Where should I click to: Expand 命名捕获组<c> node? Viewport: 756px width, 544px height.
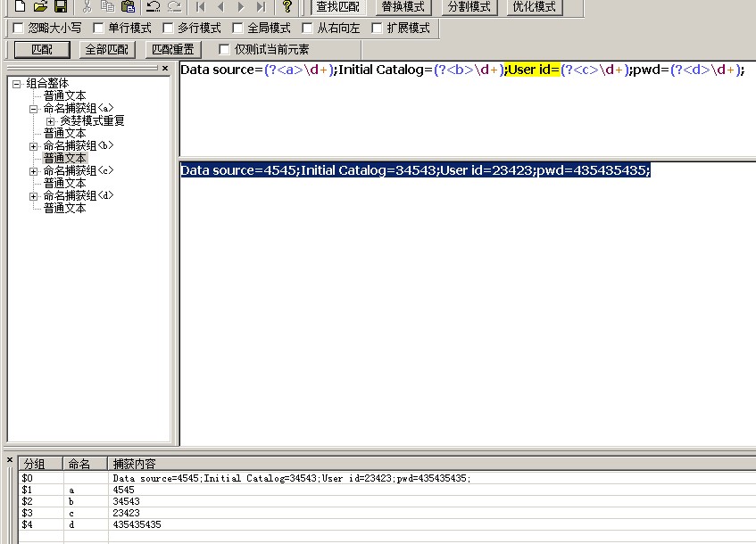(33, 171)
